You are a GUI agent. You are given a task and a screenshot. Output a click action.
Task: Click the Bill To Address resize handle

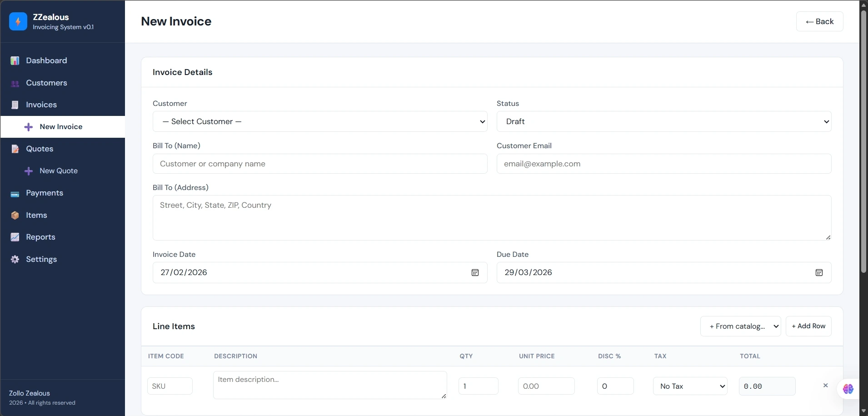pos(828,237)
